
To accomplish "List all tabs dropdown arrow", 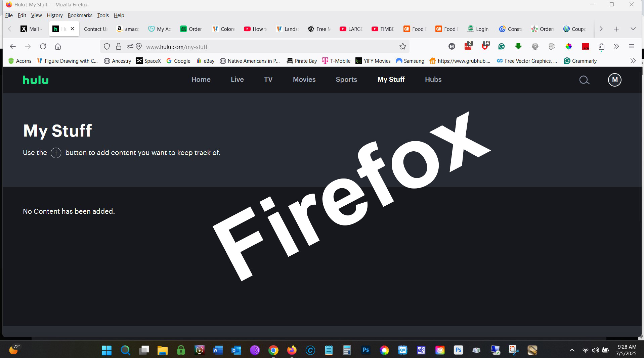I will pos(633,29).
